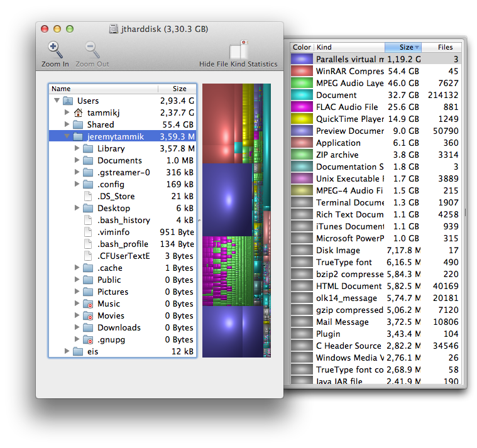Image resolution: width=477 pixels, height=448 pixels.
Task: Select the Preview Document row
Action: pos(376,131)
